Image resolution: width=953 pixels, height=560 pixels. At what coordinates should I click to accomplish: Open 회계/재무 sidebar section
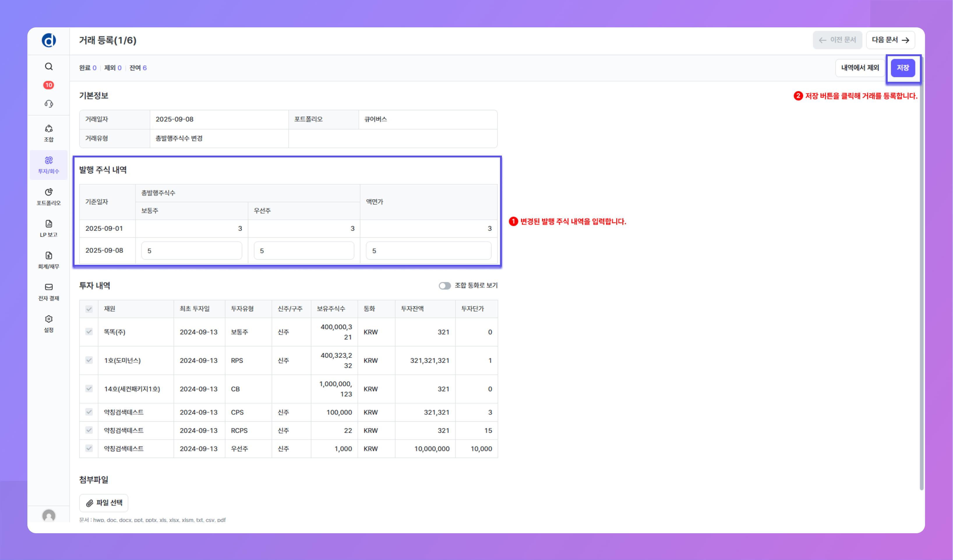[49, 260]
